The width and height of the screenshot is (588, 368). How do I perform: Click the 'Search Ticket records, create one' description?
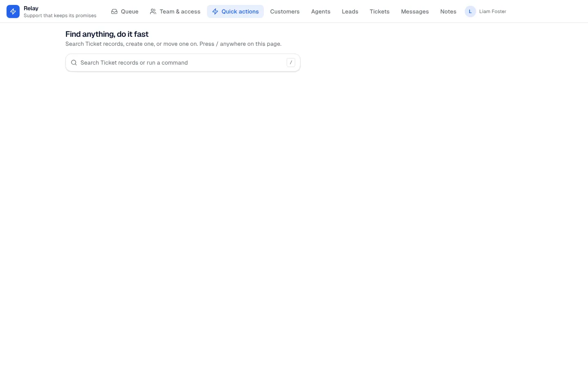(174, 44)
